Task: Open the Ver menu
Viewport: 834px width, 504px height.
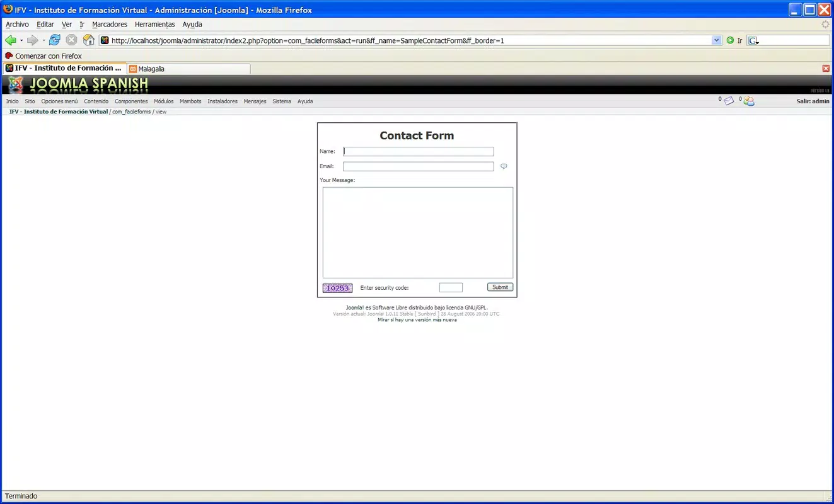Action: [67, 25]
